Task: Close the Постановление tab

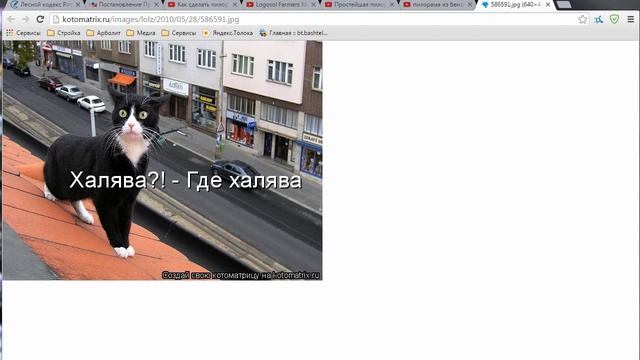Action: (156, 5)
